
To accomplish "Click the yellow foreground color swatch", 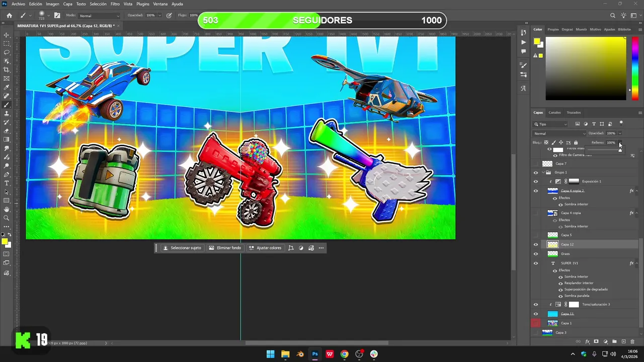I will tap(5, 242).
